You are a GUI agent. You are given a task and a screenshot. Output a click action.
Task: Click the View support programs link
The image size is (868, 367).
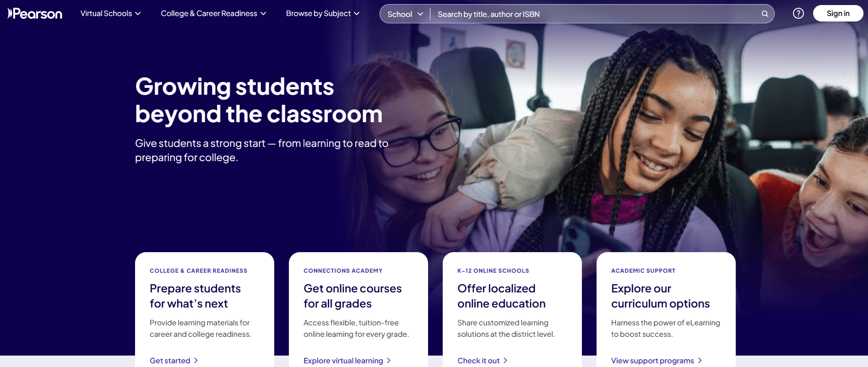(656, 361)
